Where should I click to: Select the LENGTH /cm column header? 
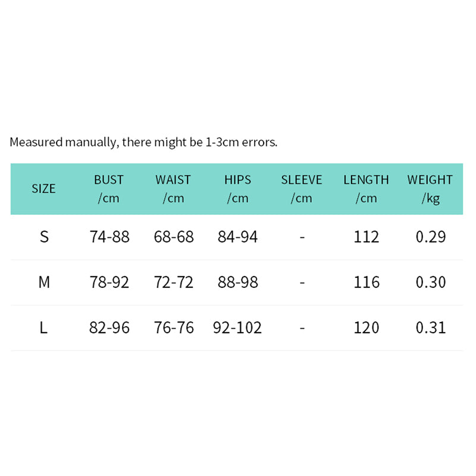click(x=366, y=189)
